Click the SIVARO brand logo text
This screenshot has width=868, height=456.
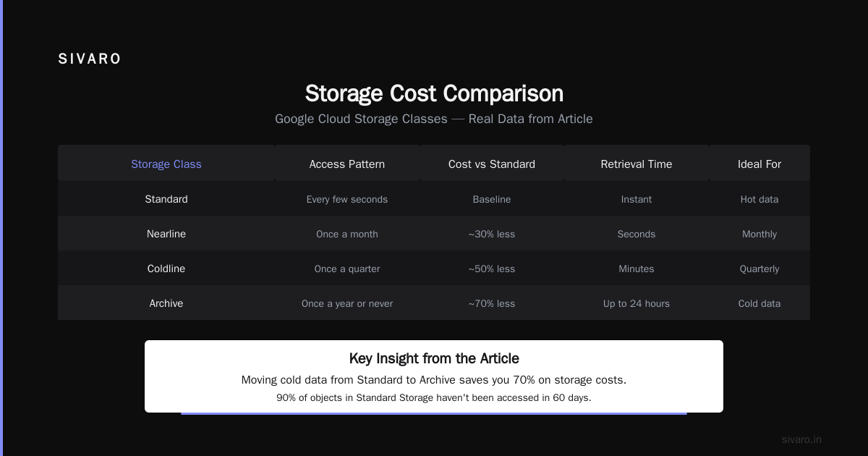[x=90, y=59]
